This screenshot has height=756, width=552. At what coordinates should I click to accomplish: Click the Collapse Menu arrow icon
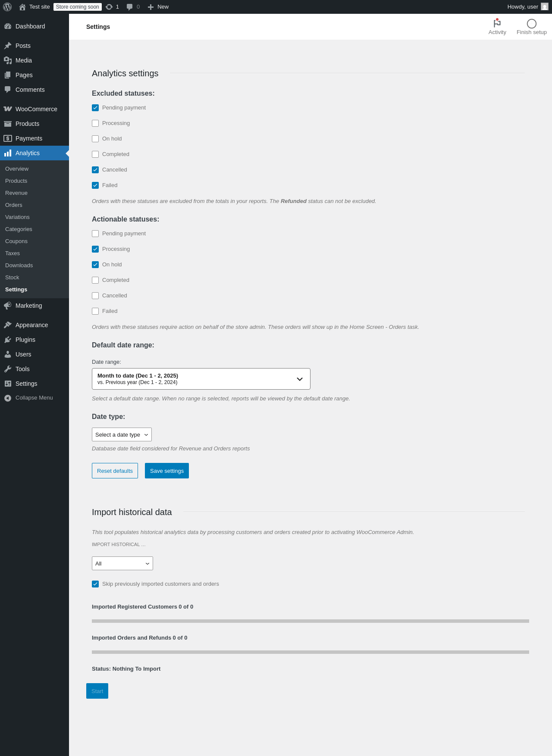8,398
